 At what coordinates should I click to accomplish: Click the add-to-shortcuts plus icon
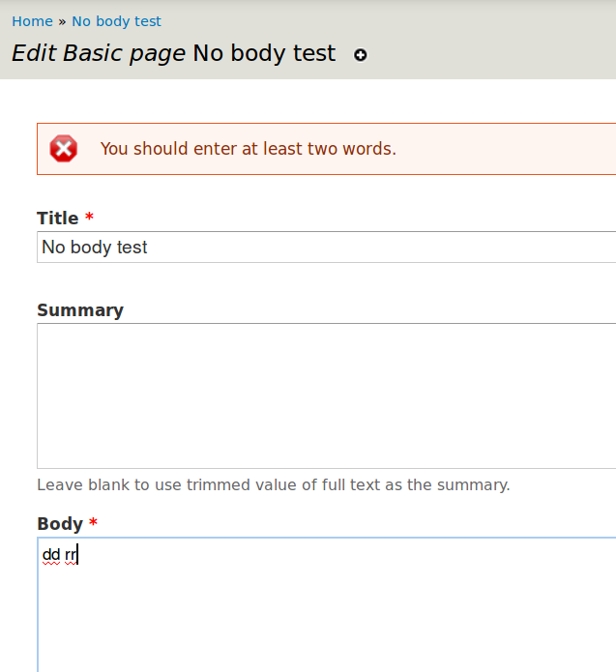[x=361, y=55]
